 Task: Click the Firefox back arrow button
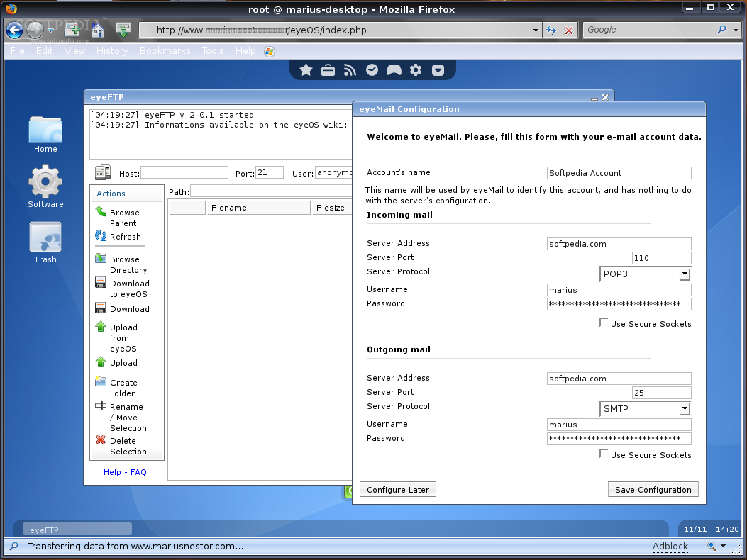pyautogui.click(x=14, y=30)
